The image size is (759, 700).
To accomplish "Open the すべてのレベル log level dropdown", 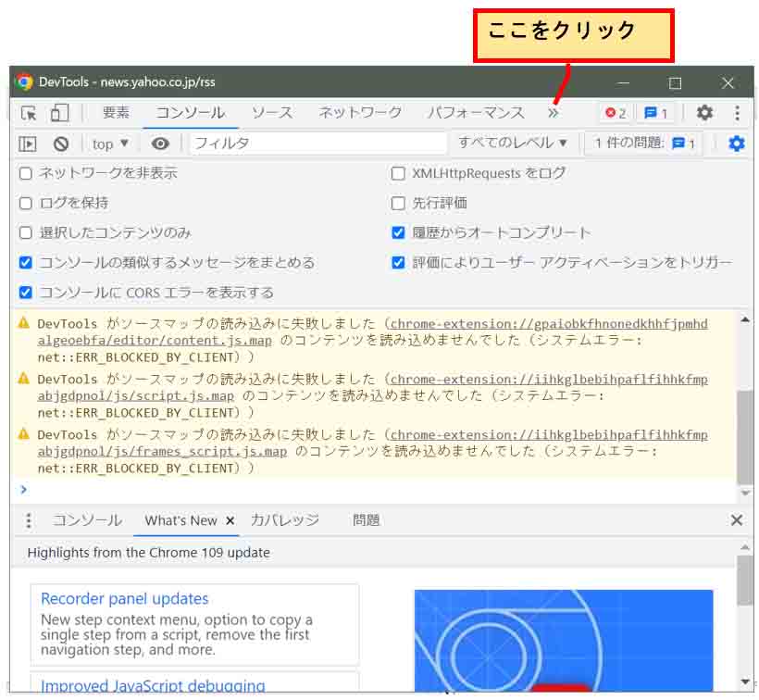I will click(x=513, y=143).
